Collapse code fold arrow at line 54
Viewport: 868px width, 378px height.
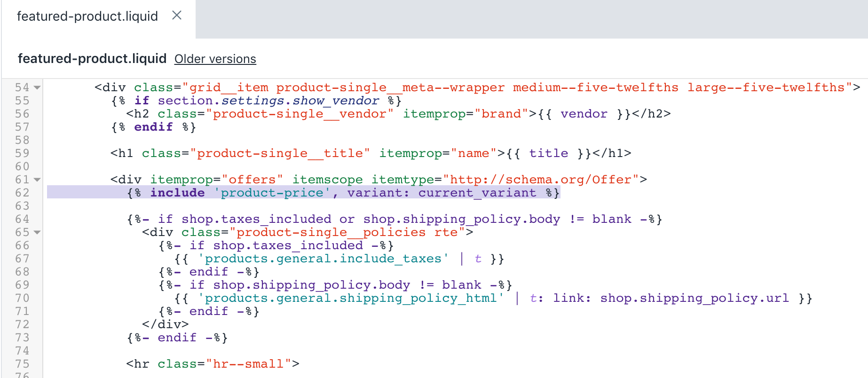tap(37, 87)
